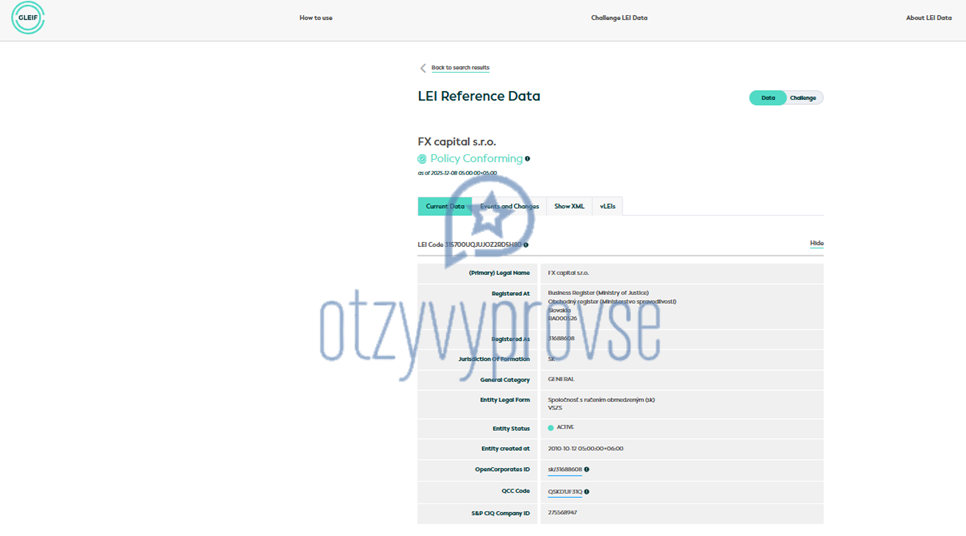The height and width of the screenshot is (536, 966).
Task: Click the S&P CIQ Company ID value
Action: tap(562, 513)
